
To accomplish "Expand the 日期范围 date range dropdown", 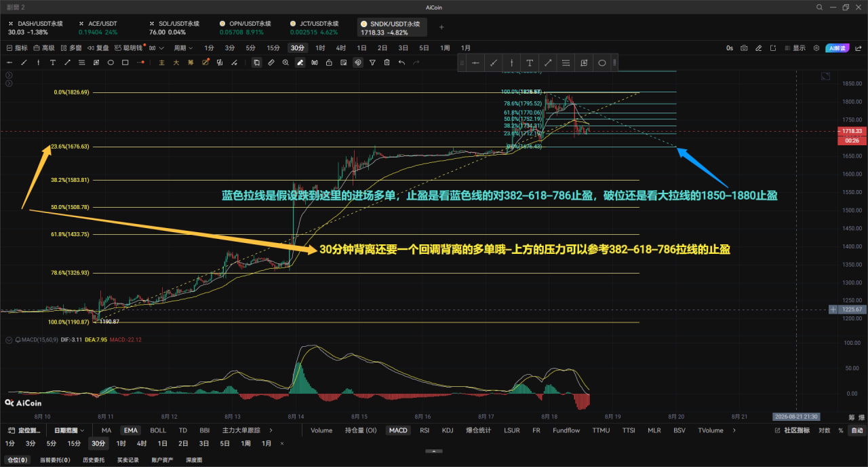I will pyautogui.click(x=70, y=430).
